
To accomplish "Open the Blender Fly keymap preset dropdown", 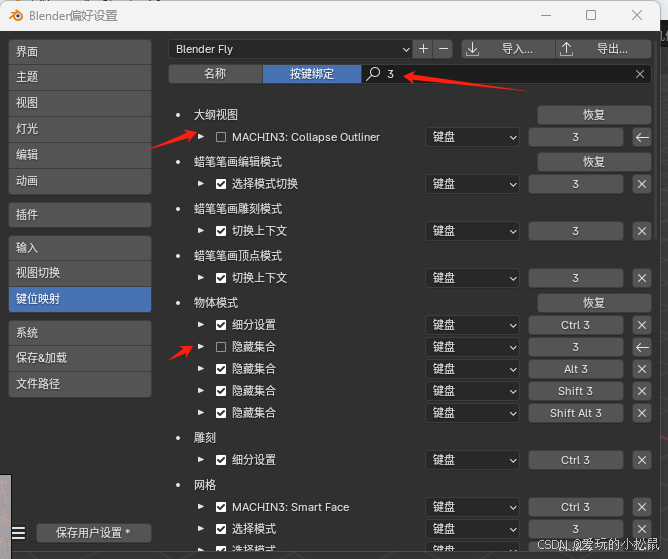I will (x=291, y=49).
